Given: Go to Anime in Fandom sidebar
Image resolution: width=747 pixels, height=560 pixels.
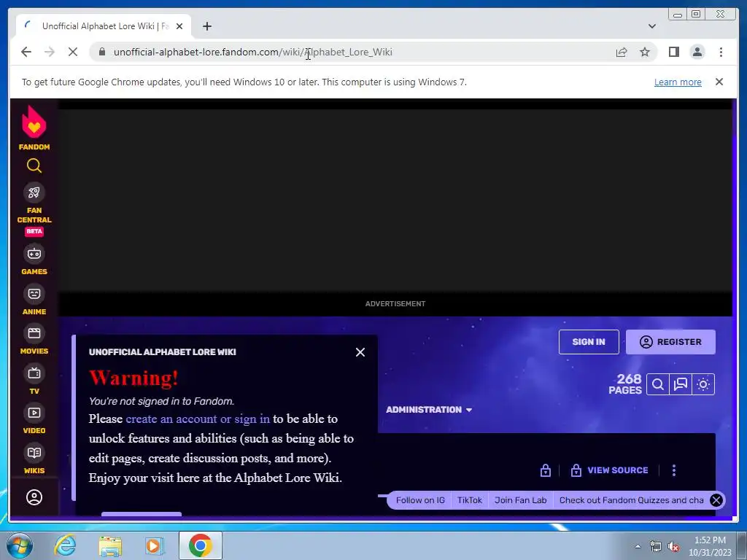Looking at the screenshot, I should (x=34, y=300).
